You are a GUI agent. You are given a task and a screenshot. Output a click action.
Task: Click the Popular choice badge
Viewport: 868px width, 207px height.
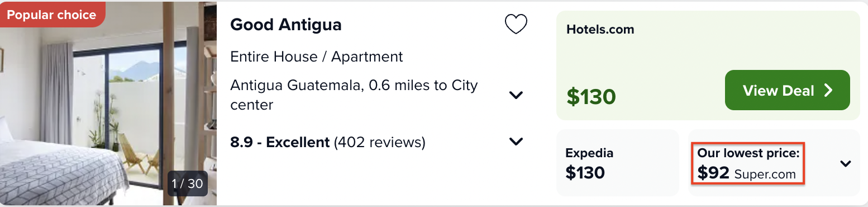53,15
